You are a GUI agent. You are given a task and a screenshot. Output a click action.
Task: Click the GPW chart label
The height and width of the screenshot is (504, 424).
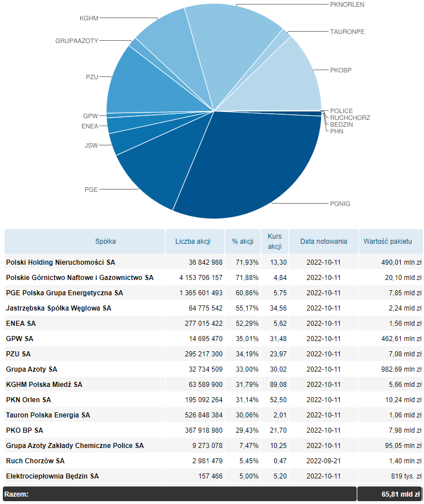click(90, 116)
